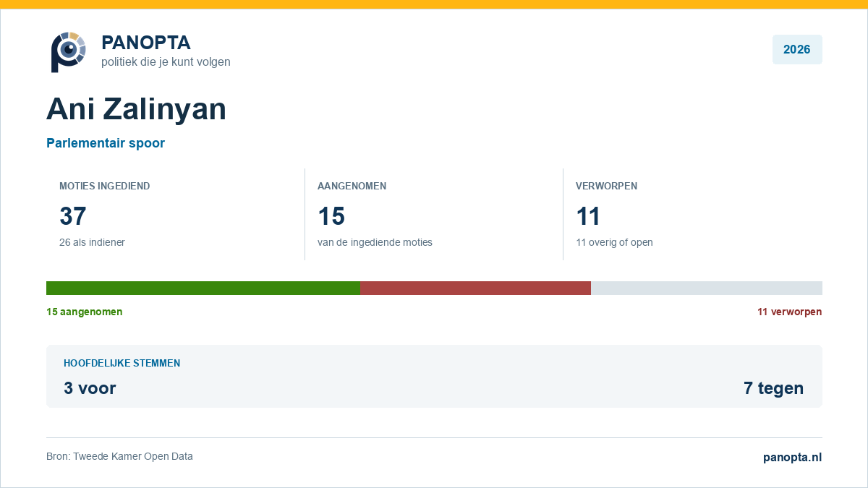Click the '26 als indiener' subtext
This screenshot has height=488, width=868.
tap(92, 242)
